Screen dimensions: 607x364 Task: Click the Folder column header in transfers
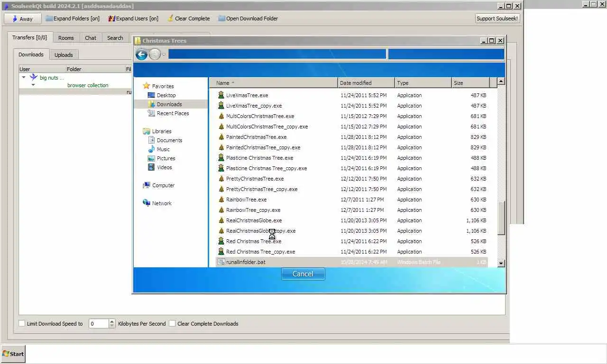95,69
